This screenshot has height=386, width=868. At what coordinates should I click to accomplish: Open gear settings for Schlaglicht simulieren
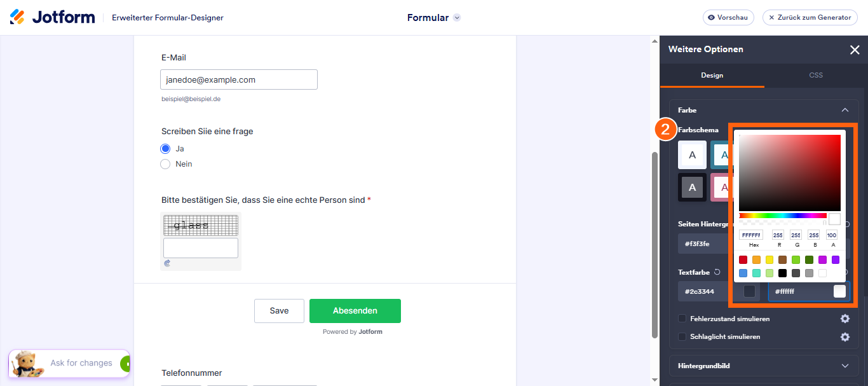[845, 337]
